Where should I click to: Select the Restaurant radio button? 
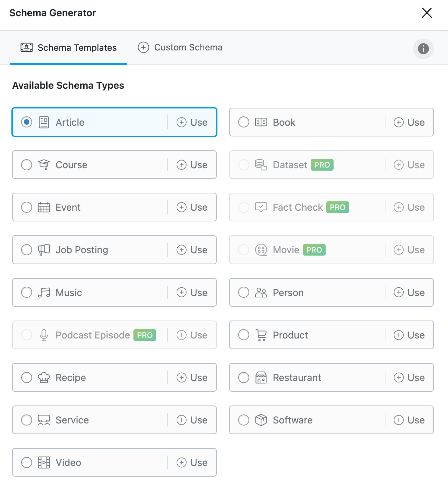click(x=244, y=378)
